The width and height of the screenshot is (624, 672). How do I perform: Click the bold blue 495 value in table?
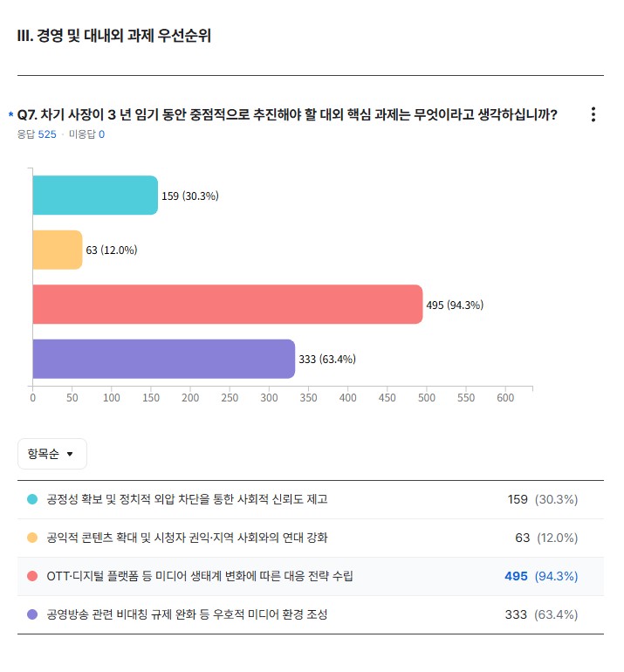click(x=516, y=576)
